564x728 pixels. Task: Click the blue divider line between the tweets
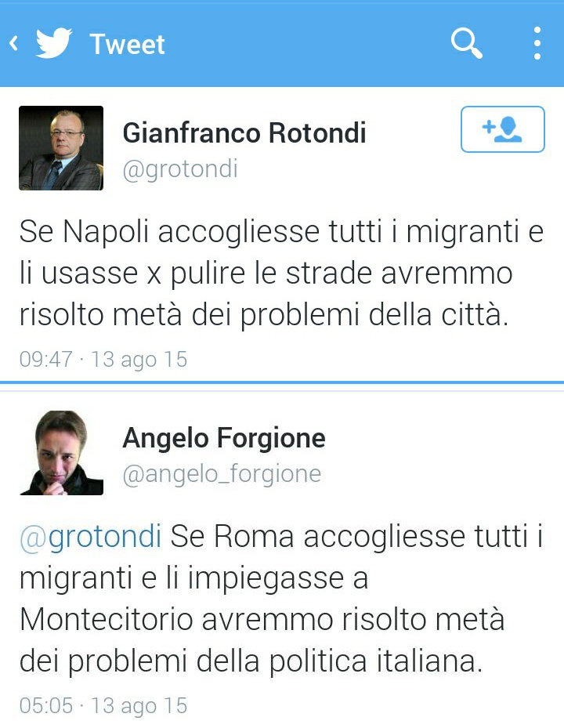[282, 382]
